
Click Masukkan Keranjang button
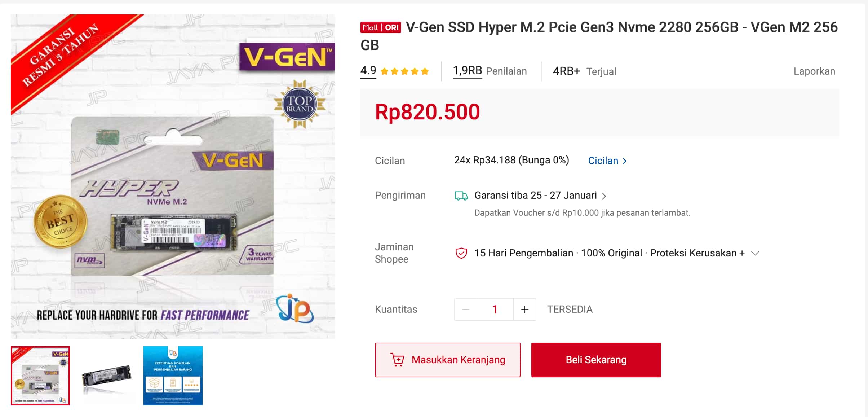(447, 360)
